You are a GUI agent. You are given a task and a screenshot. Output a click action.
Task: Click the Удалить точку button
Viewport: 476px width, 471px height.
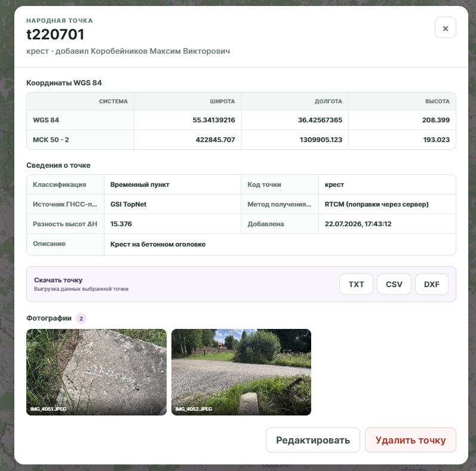tap(410, 440)
